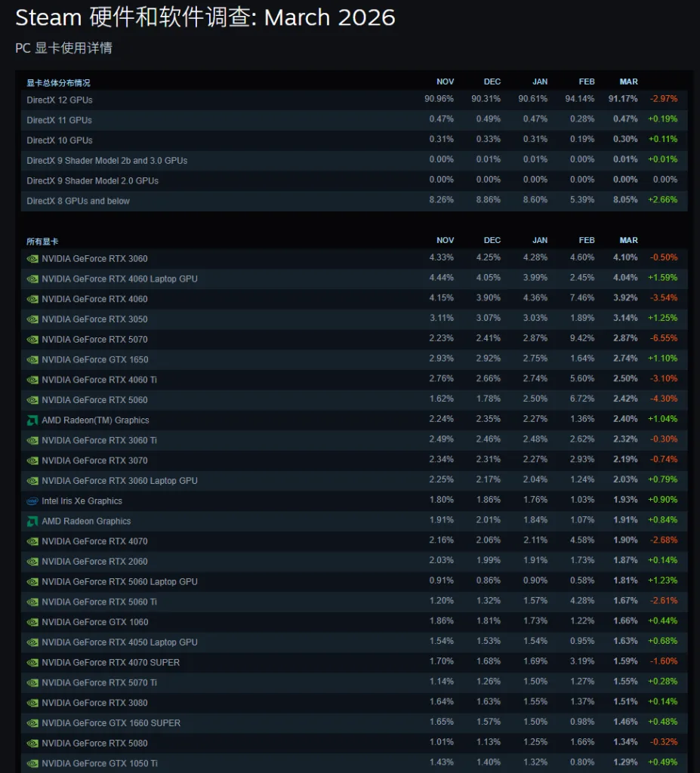This screenshot has width=700, height=773.
Task: Click the -6.55% change value for RTX 5070
Action: [663, 340]
